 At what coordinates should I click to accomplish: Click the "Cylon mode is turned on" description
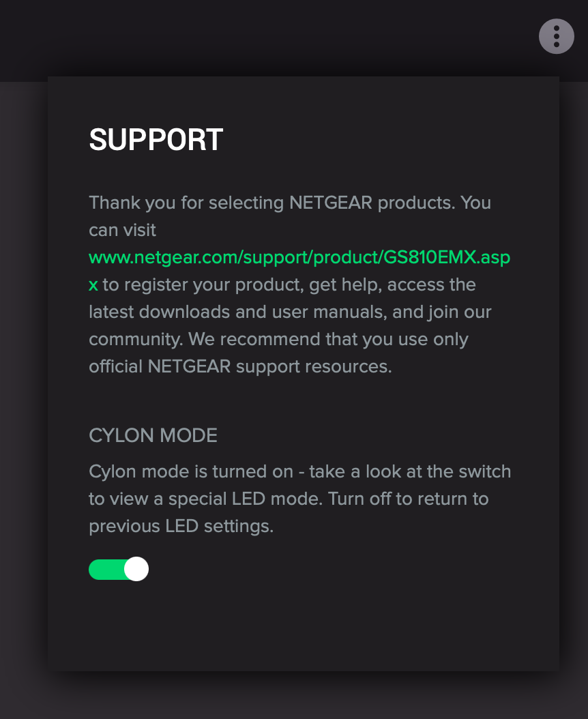tap(191, 471)
